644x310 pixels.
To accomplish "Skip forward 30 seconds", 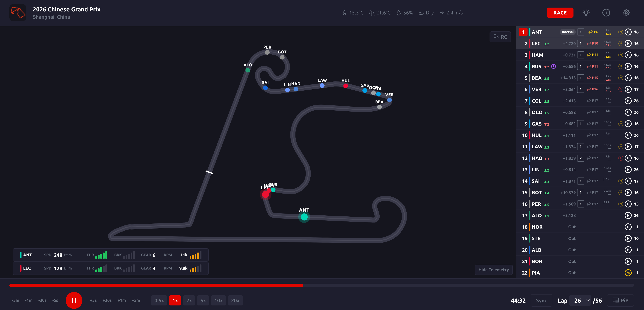I will pos(107,300).
